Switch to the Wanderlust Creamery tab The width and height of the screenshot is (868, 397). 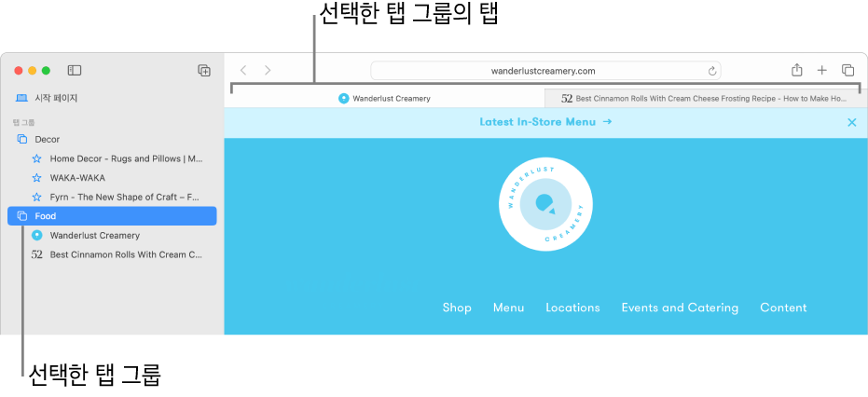click(x=384, y=99)
